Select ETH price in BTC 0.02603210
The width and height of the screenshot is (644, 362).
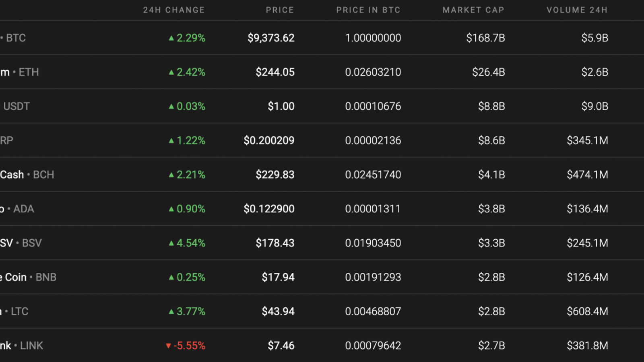373,72
